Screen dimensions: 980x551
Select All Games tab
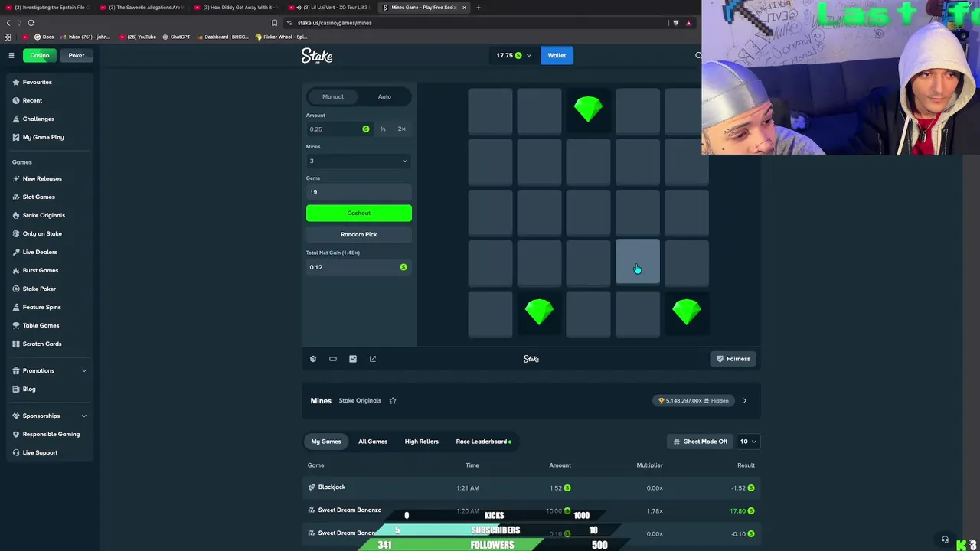tap(373, 442)
